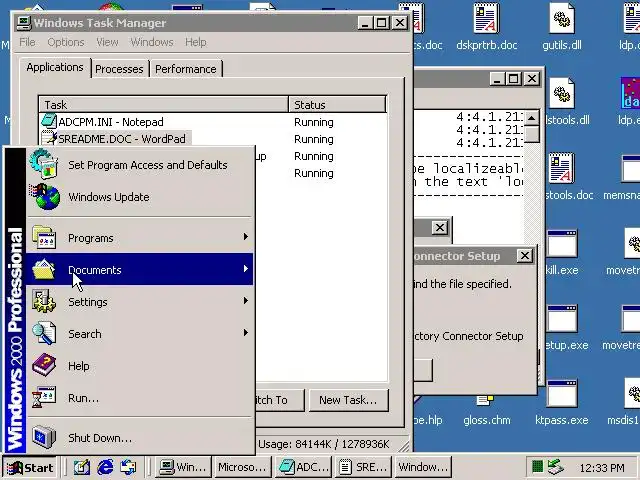The height and width of the screenshot is (480, 640).
Task: Click the Window... taskbar button
Action: tap(423, 467)
